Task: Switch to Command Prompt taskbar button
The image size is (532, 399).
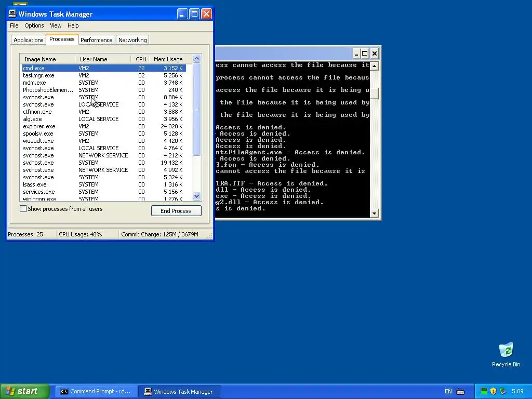Action: point(96,391)
